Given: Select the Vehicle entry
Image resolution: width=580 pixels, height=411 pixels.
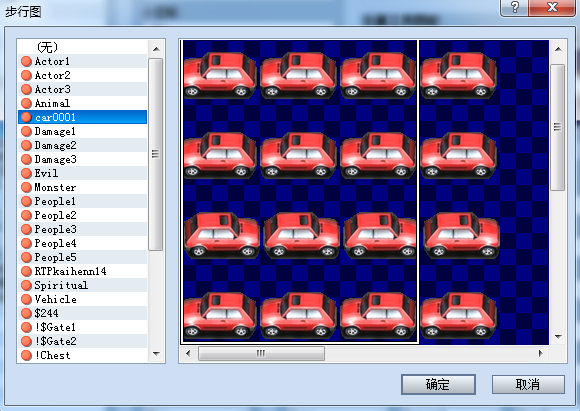Looking at the screenshot, I should tap(82, 299).
